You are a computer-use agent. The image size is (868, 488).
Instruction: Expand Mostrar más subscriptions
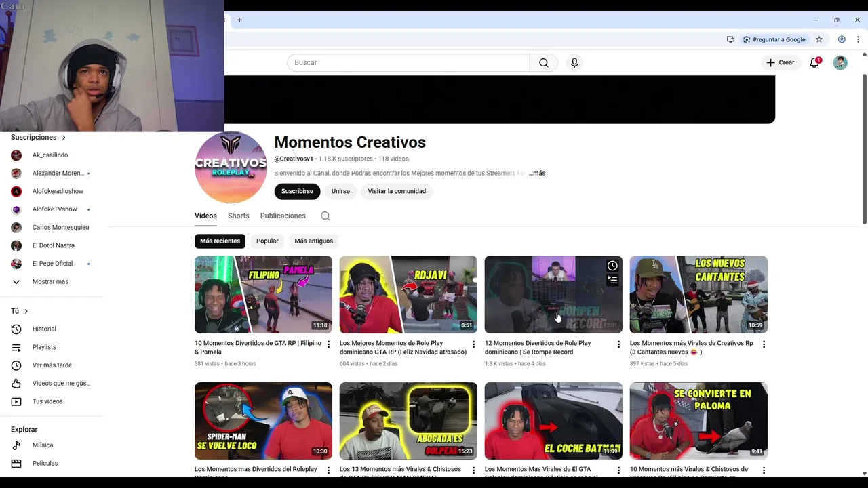pos(52,281)
